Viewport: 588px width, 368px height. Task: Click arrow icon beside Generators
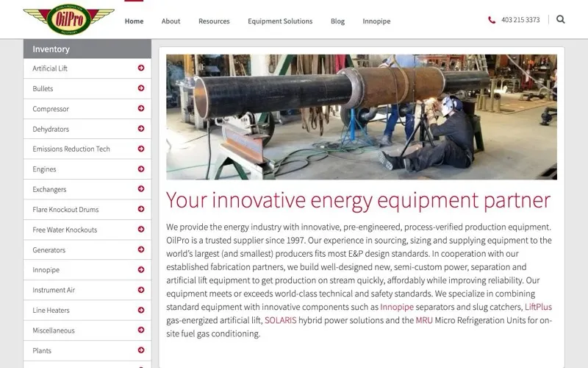click(x=141, y=250)
